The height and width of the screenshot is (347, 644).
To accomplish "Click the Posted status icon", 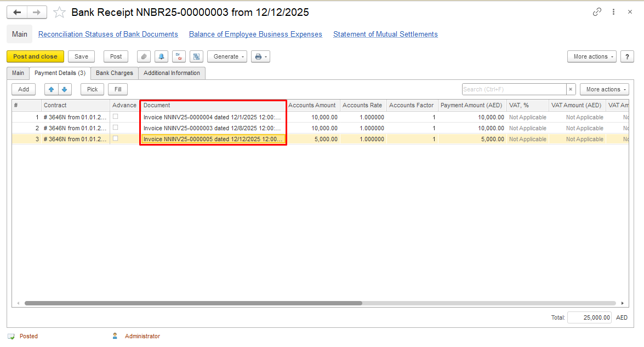I will click(x=11, y=337).
